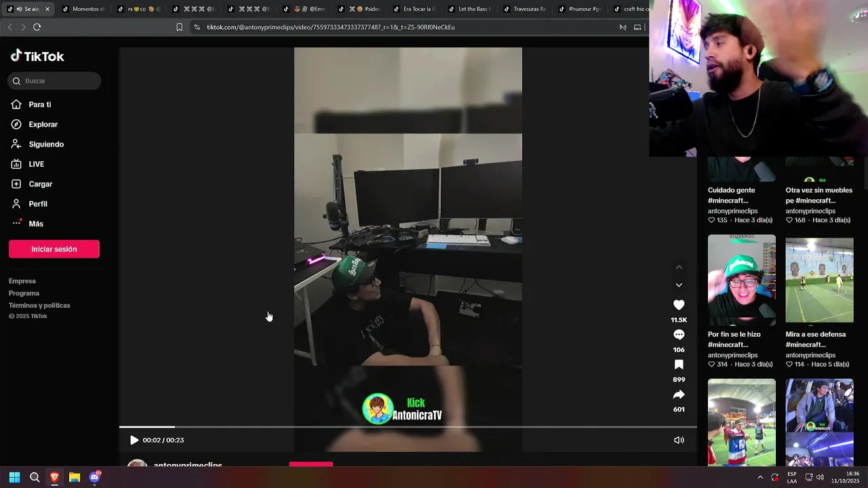Go back with the browser back arrow
Image resolution: width=868 pixels, height=488 pixels.
tap(9, 27)
